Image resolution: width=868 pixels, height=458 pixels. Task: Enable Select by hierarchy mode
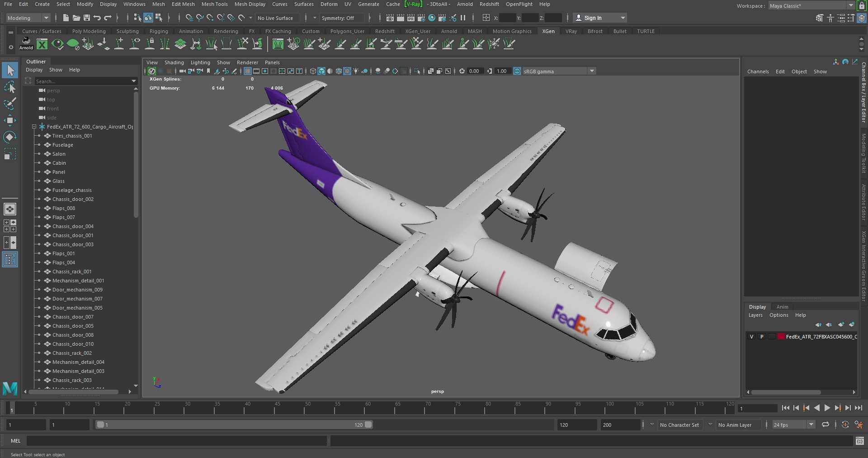click(137, 18)
